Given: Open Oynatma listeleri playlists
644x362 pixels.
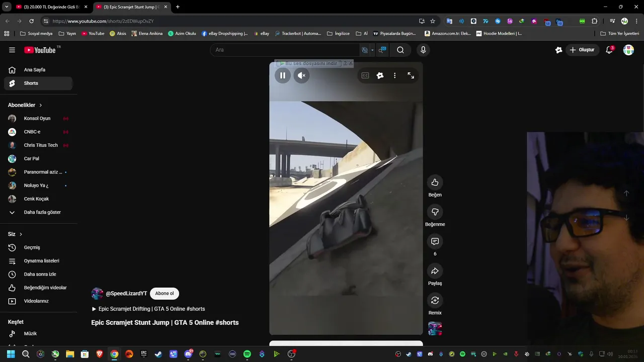Looking at the screenshot, I should [x=38, y=261].
